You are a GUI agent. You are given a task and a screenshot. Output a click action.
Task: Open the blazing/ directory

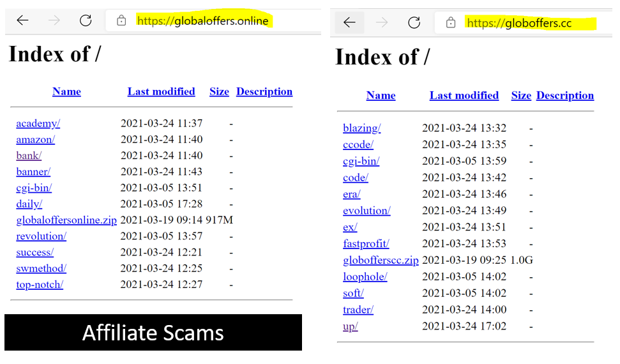(362, 128)
